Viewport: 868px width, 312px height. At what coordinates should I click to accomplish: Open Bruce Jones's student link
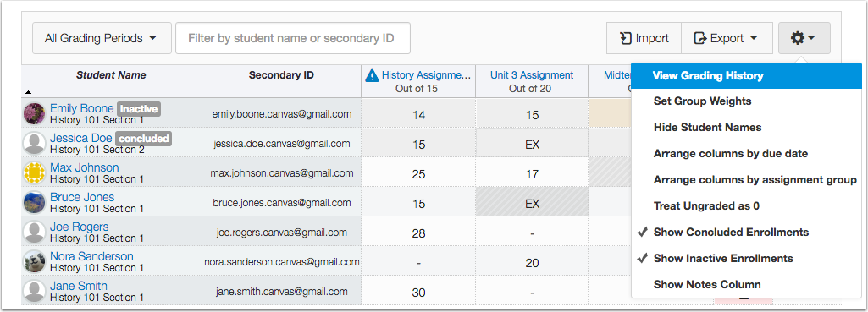82,197
